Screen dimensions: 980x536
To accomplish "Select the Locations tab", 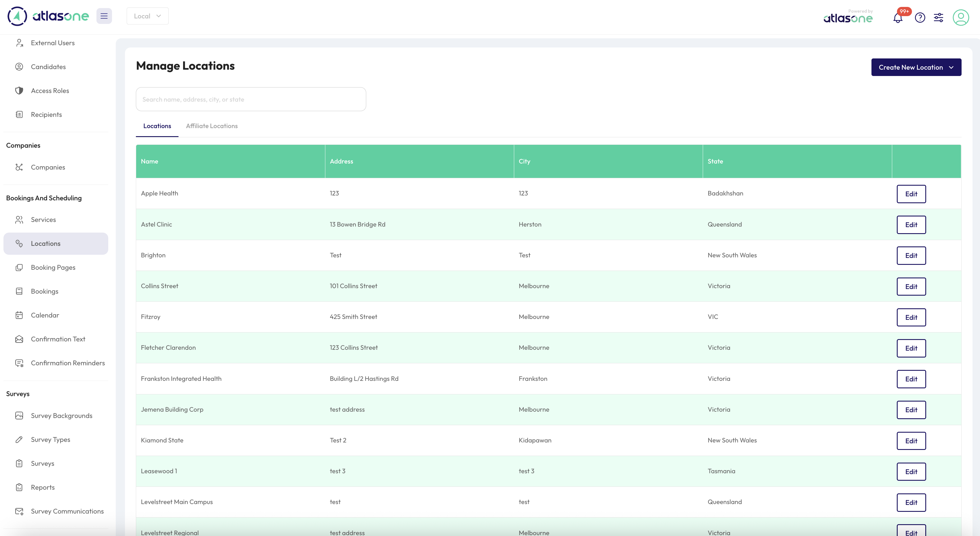I will [x=157, y=126].
